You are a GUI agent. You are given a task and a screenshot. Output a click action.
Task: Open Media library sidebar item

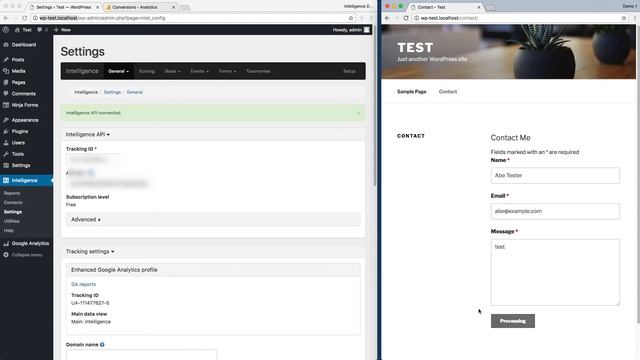click(x=18, y=71)
